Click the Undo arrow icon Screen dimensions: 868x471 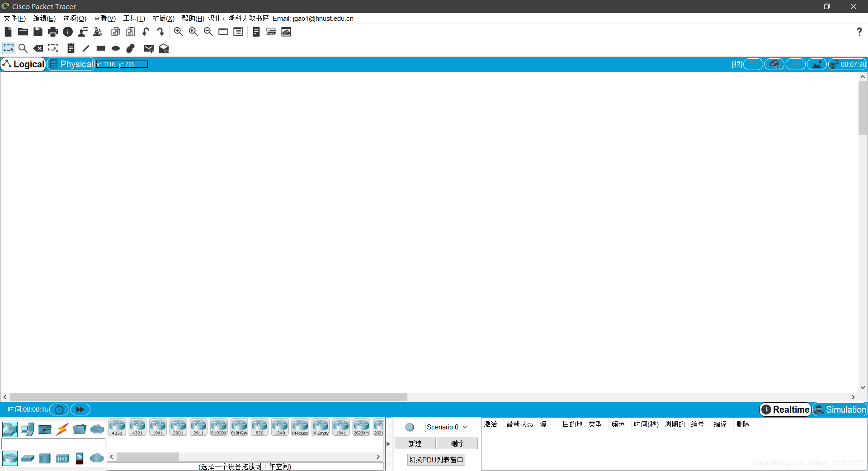tap(146, 32)
